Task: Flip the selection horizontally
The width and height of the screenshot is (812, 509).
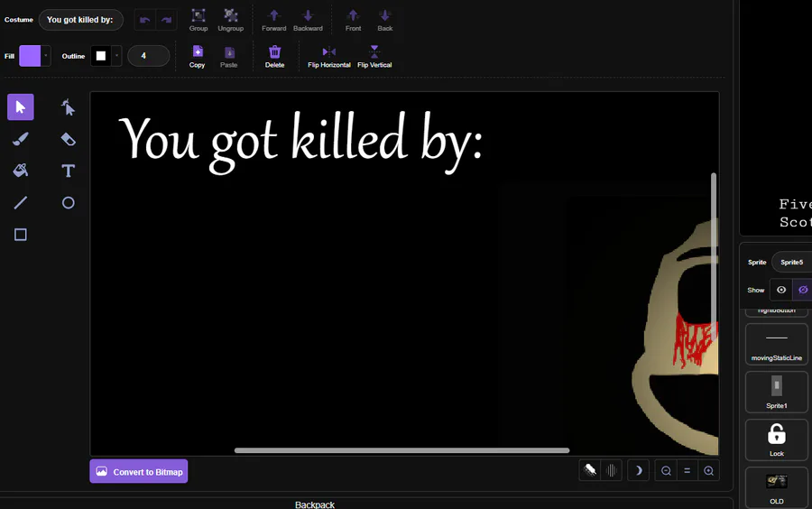Action: click(328, 57)
